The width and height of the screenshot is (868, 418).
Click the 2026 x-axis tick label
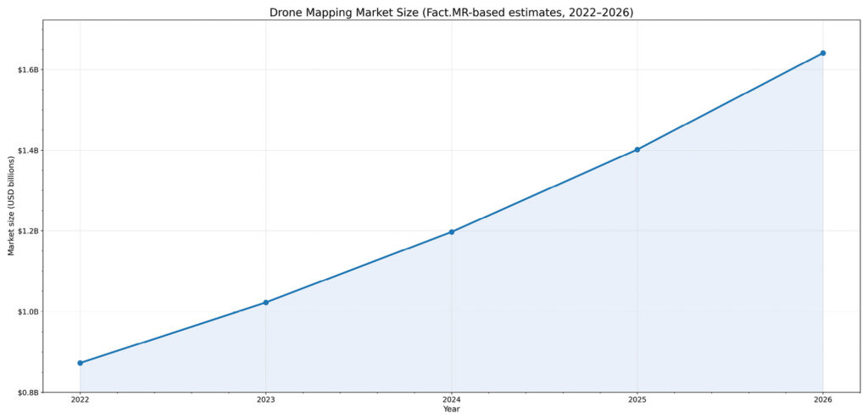pos(822,401)
